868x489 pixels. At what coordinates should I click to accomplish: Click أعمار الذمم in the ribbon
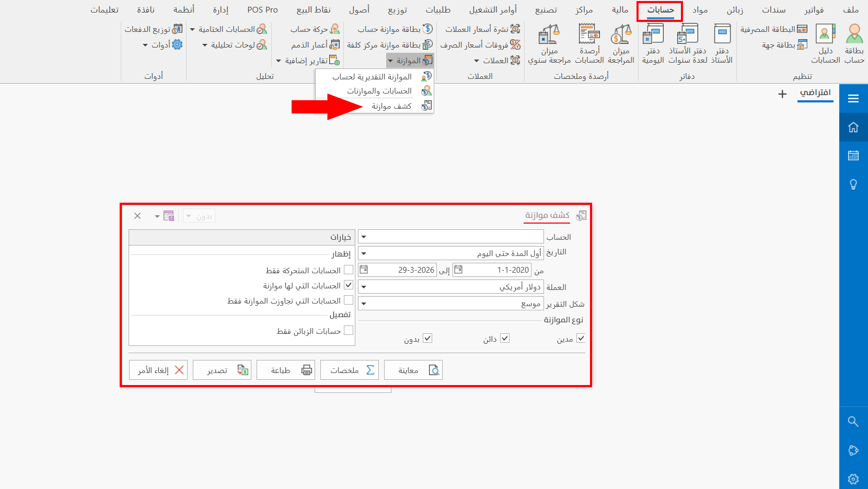[x=316, y=45]
